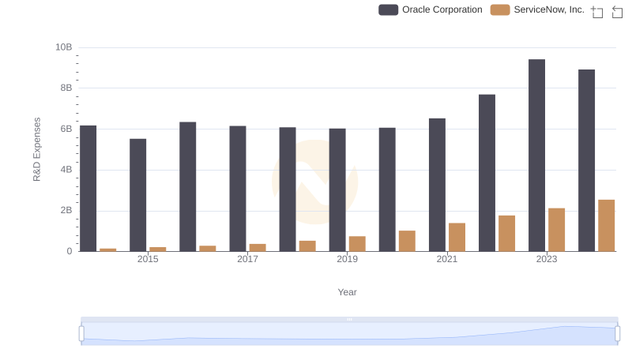Click the Oracle bar for 2015
The width and height of the screenshot is (632, 364).
137,195
